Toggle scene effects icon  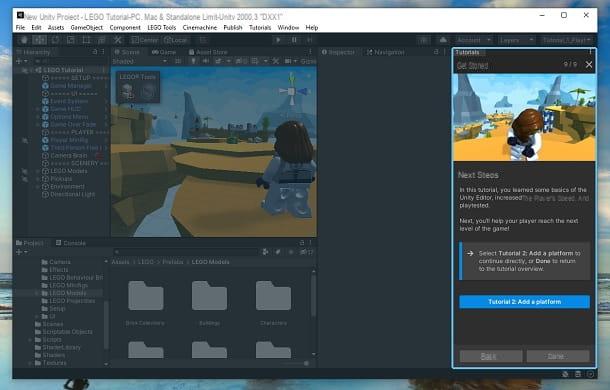point(218,61)
